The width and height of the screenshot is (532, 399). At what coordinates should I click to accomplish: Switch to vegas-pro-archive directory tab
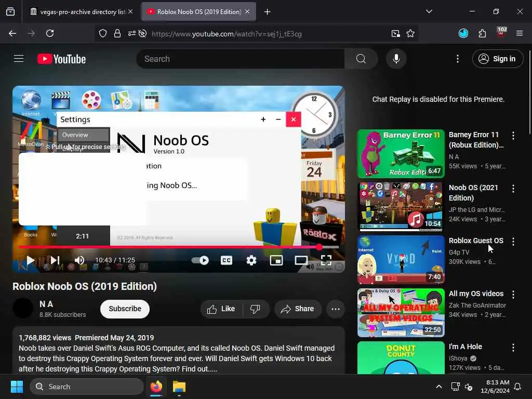(x=81, y=11)
